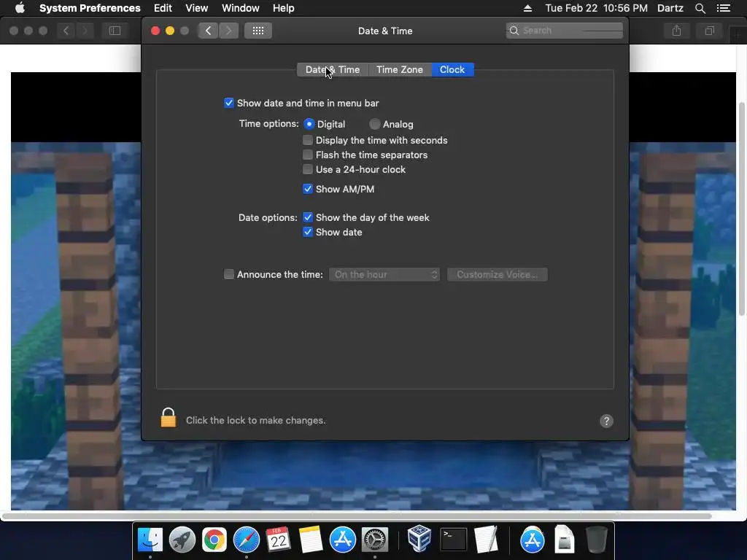
Task: Open the yellow Notes icon in the Dock
Action: coord(311,540)
